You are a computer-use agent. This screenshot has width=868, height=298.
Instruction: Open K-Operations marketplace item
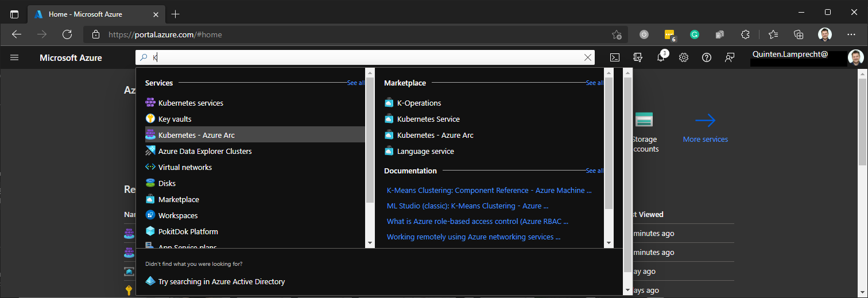(x=419, y=103)
